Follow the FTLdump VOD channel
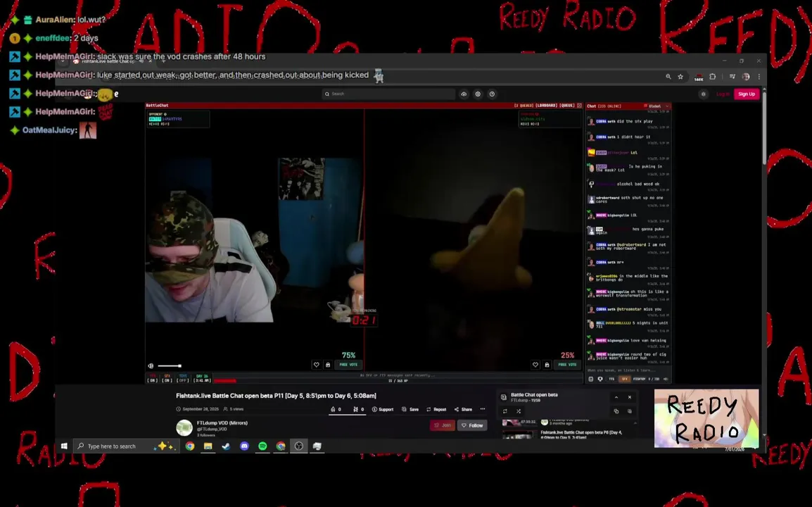This screenshot has width=812, height=507. point(472,425)
